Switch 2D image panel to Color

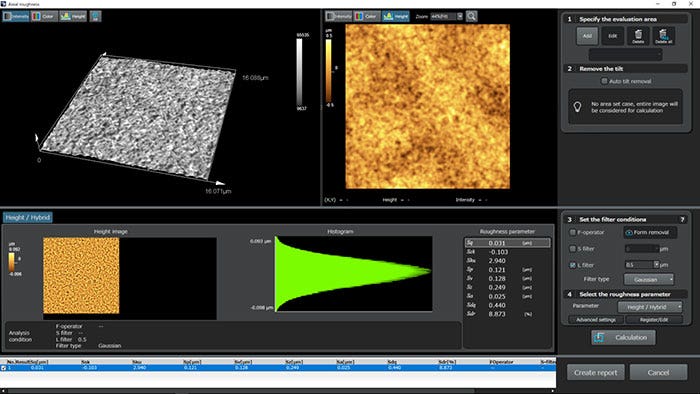pos(367,17)
